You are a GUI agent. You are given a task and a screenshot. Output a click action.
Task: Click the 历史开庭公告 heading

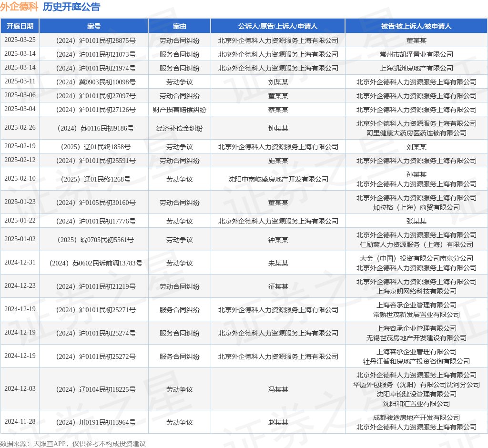(x=71, y=7)
